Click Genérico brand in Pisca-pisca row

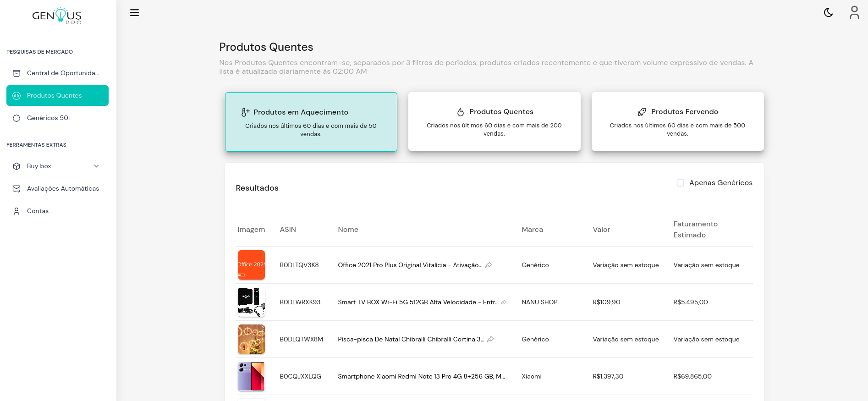click(535, 339)
